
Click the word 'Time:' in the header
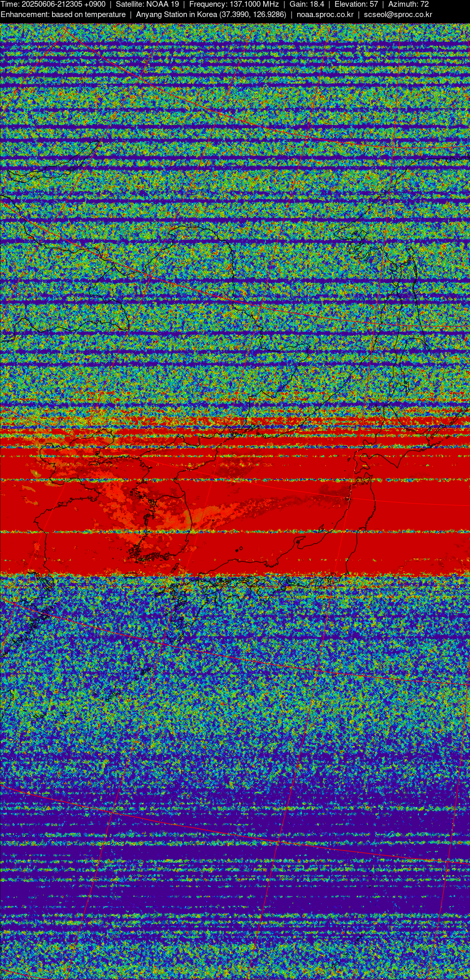10,4
